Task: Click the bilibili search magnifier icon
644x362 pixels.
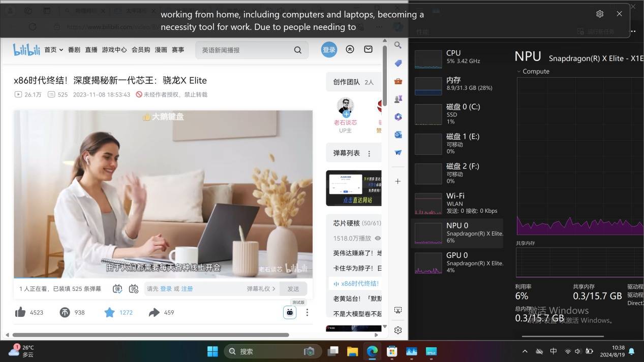Action: tap(298, 50)
